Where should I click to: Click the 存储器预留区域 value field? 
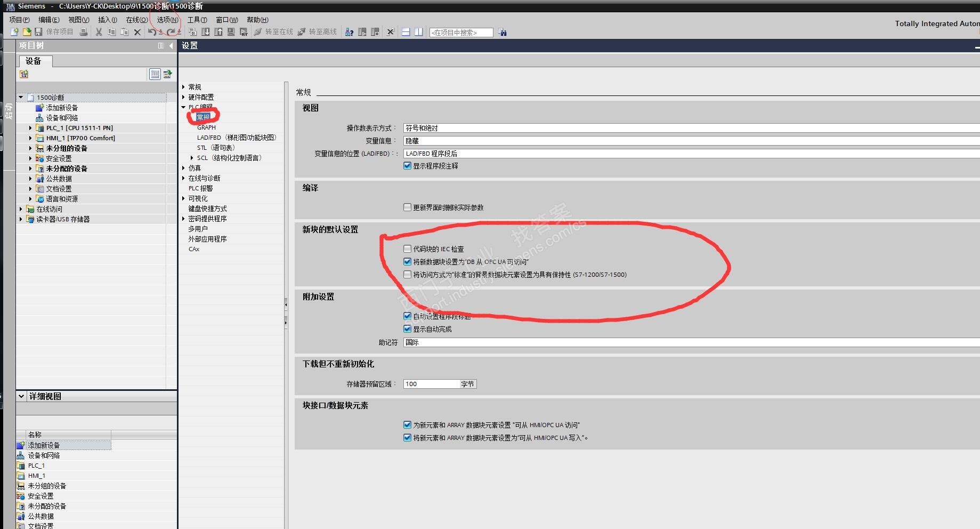pyautogui.click(x=432, y=384)
